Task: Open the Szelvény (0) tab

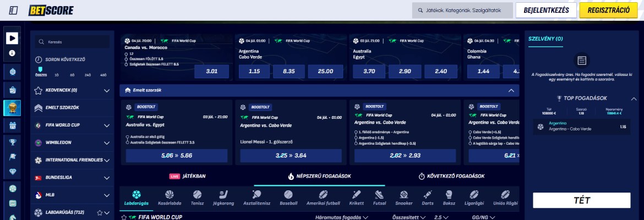Action: click(x=545, y=39)
